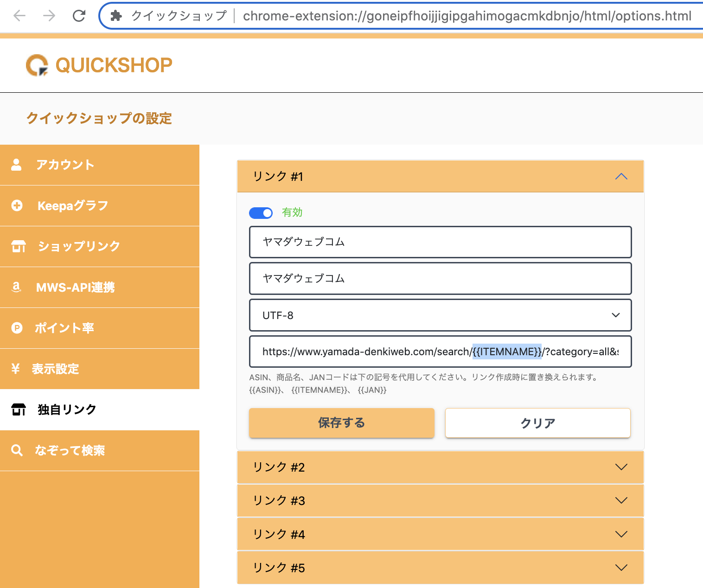Image resolution: width=703 pixels, height=588 pixels.
Task: Click the ショップリンク store icon
Action: [x=19, y=246]
